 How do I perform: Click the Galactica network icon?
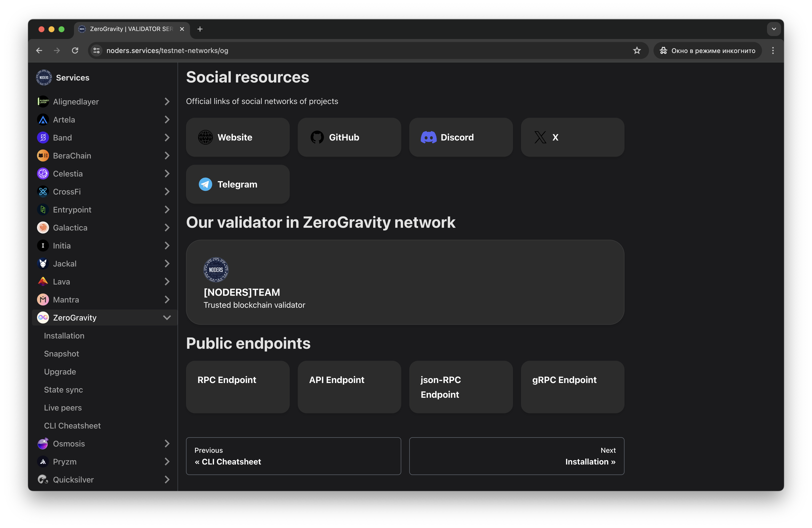43,228
